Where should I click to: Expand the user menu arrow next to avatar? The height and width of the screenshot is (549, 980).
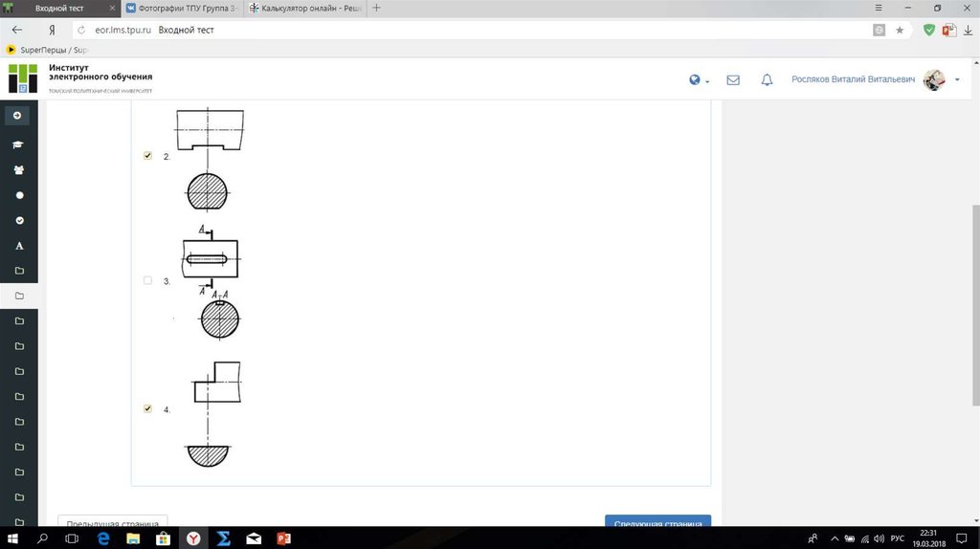click(957, 80)
